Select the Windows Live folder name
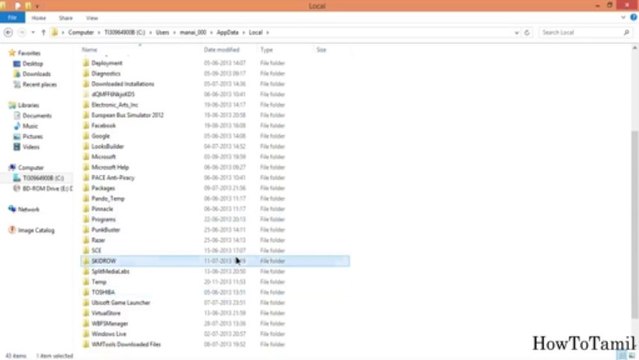This screenshot has width=639, height=360. tap(108, 334)
